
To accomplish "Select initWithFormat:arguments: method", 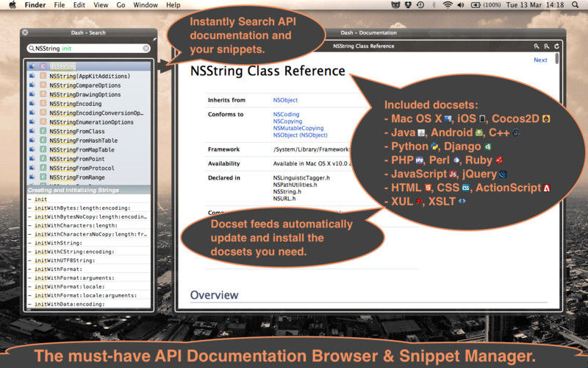I will click(x=89, y=278).
